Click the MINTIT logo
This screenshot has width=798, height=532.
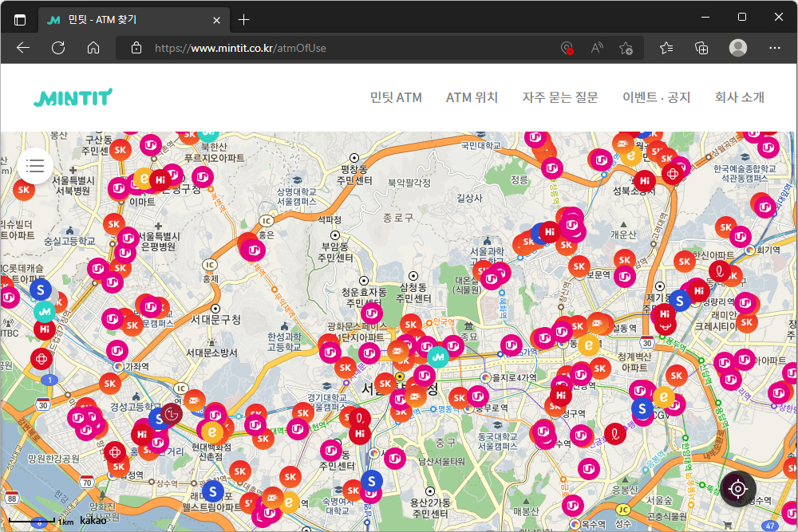coord(73,97)
